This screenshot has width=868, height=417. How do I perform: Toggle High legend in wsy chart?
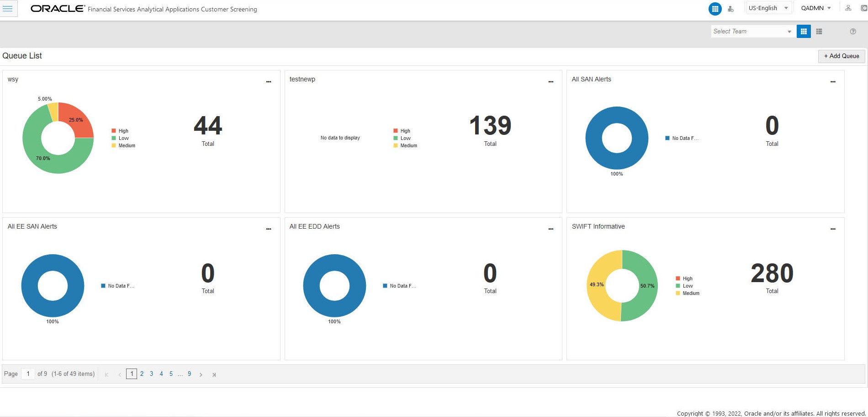tap(120, 131)
